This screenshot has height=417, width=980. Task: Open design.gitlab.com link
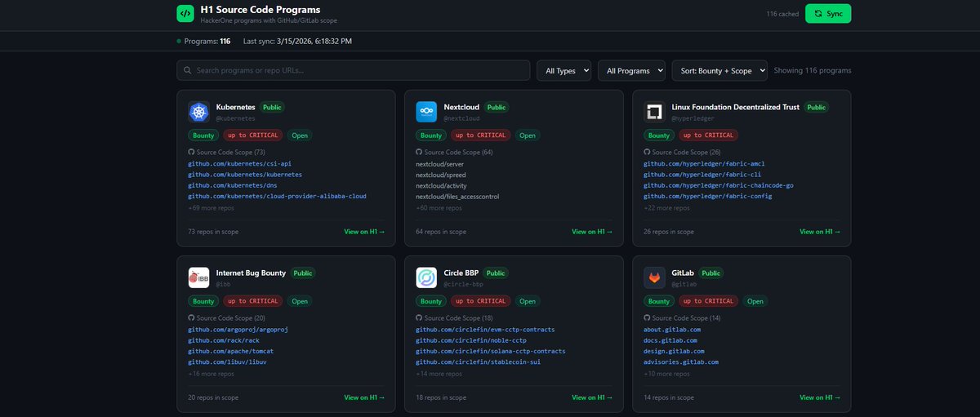674,351
